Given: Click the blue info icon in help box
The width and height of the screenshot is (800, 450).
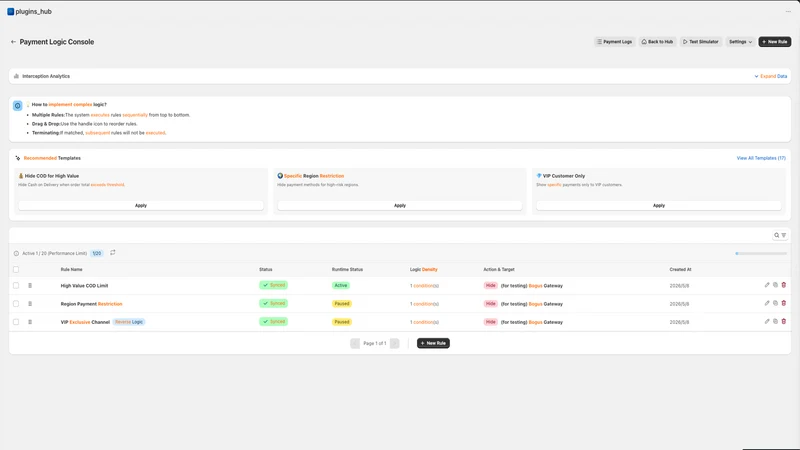Looking at the screenshot, I should click(x=17, y=106).
